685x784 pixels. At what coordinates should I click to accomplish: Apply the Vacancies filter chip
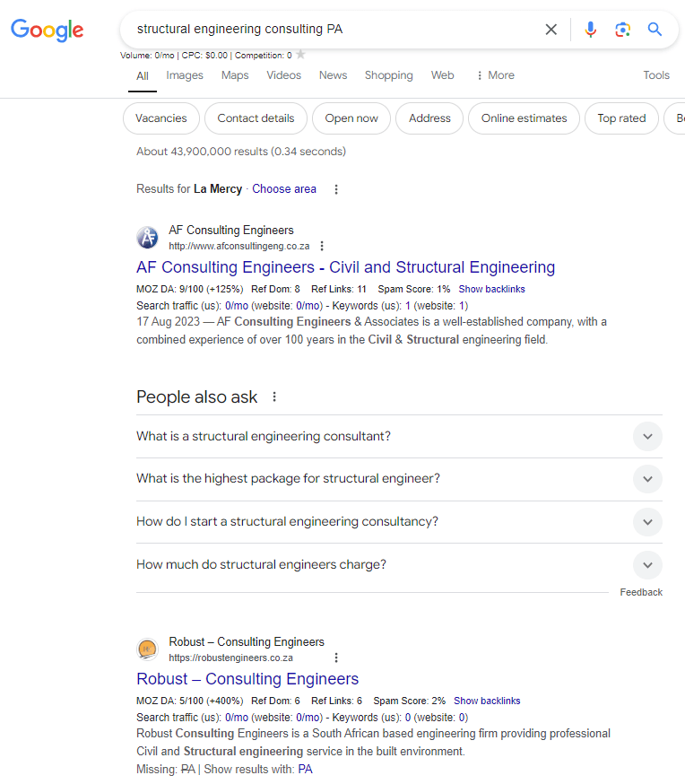point(160,118)
